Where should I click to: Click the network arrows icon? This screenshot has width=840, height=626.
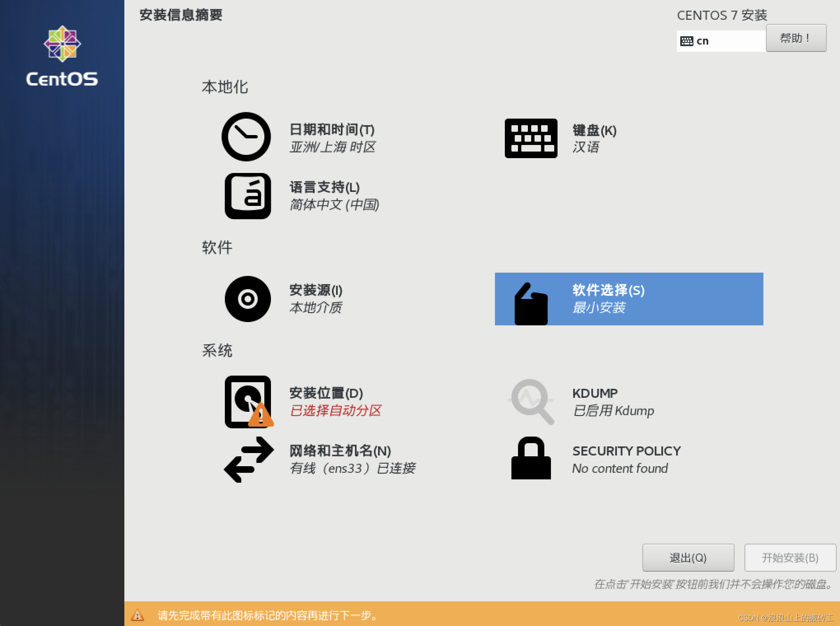[248, 459]
